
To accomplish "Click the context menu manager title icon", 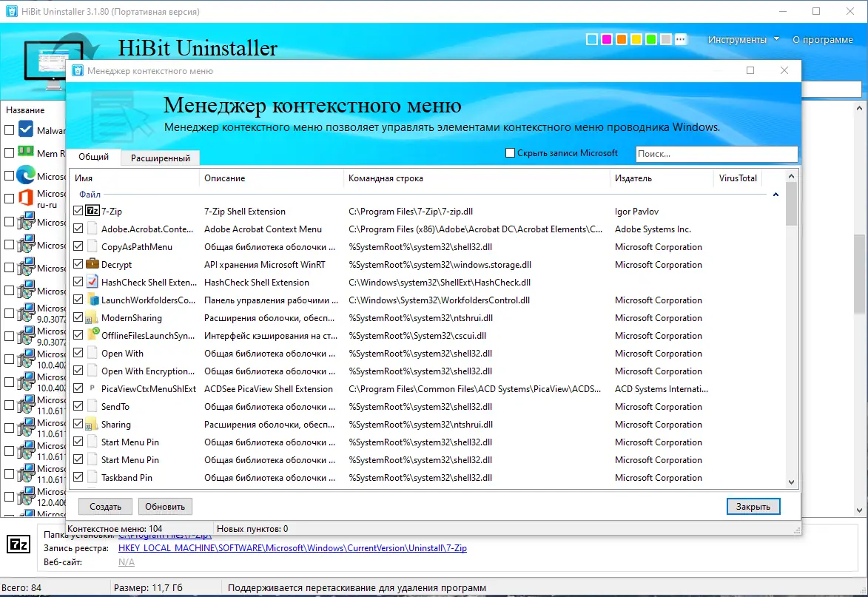I will (78, 70).
